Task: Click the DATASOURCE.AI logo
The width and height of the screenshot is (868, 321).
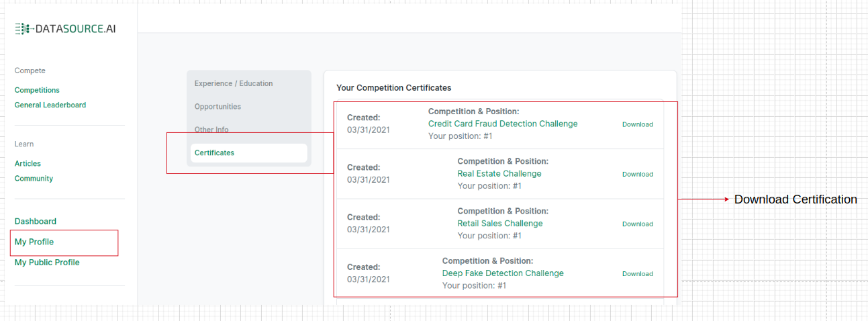Action: tap(65, 29)
